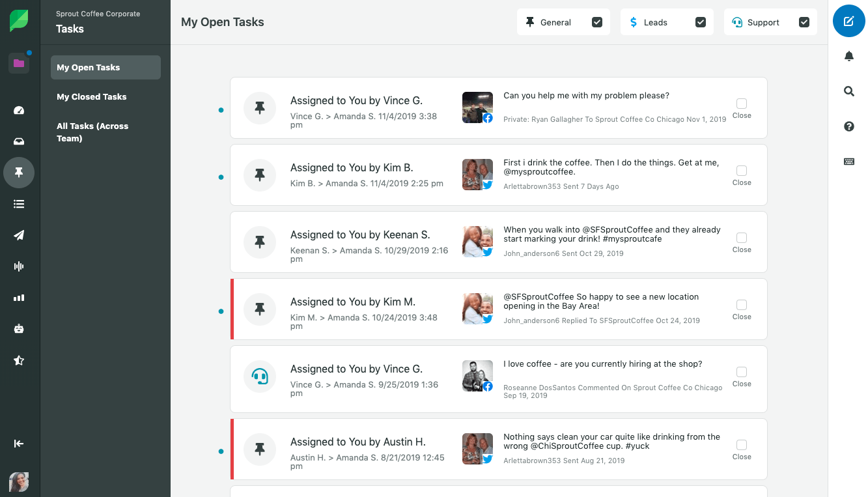
Task: Open the Reviews star icon
Action: [x=19, y=360]
